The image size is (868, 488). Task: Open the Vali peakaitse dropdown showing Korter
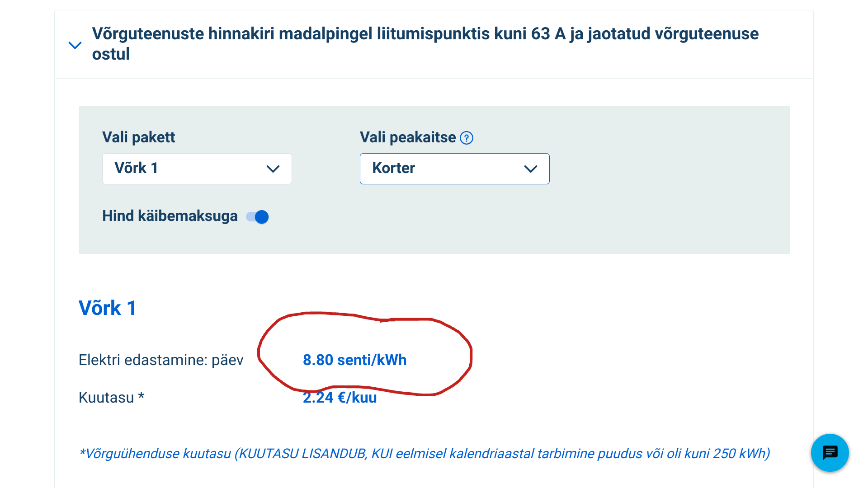pos(454,169)
